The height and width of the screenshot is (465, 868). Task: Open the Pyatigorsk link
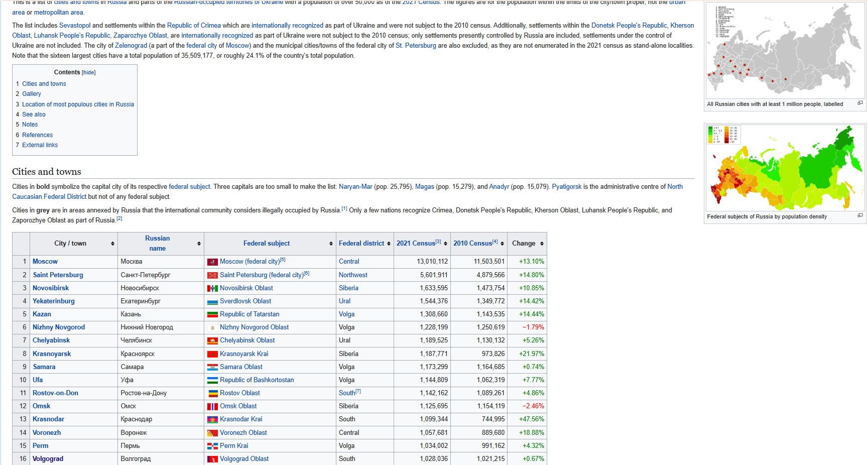point(567,187)
